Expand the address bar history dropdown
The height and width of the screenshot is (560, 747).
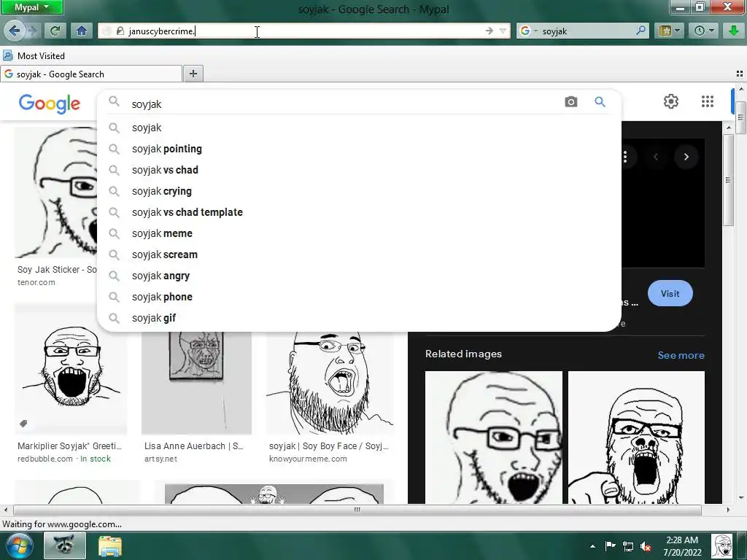[503, 31]
